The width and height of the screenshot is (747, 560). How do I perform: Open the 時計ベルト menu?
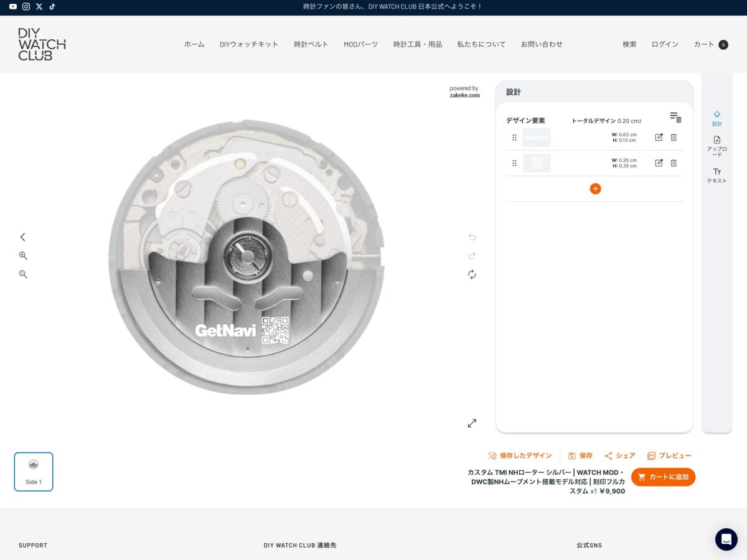[311, 44]
